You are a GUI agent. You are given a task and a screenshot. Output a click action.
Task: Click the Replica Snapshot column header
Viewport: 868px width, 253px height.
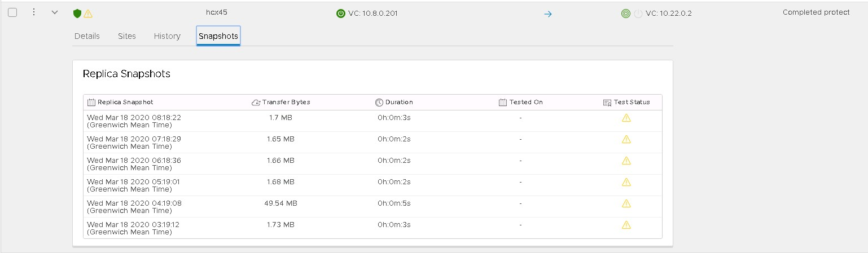pyautogui.click(x=125, y=103)
